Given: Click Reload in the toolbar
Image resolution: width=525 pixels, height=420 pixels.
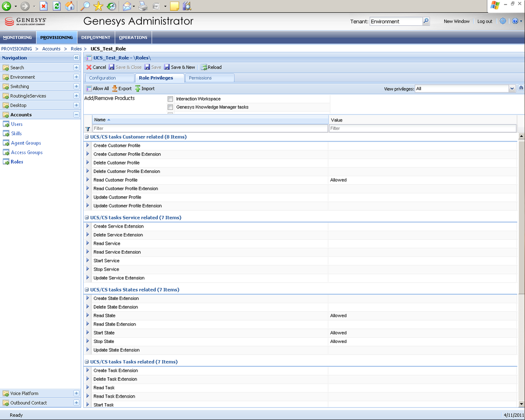Looking at the screenshot, I should (211, 67).
